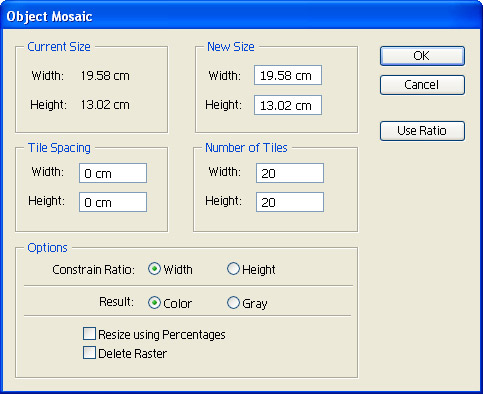Cancel the Object Mosaic dialog
The width and height of the screenshot is (483, 394).
tap(422, 85)
